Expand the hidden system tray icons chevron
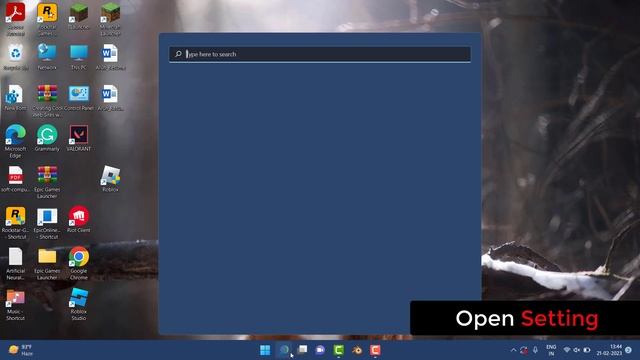The height and width of the screenshot is (360, 640). [x=513, y=350]
